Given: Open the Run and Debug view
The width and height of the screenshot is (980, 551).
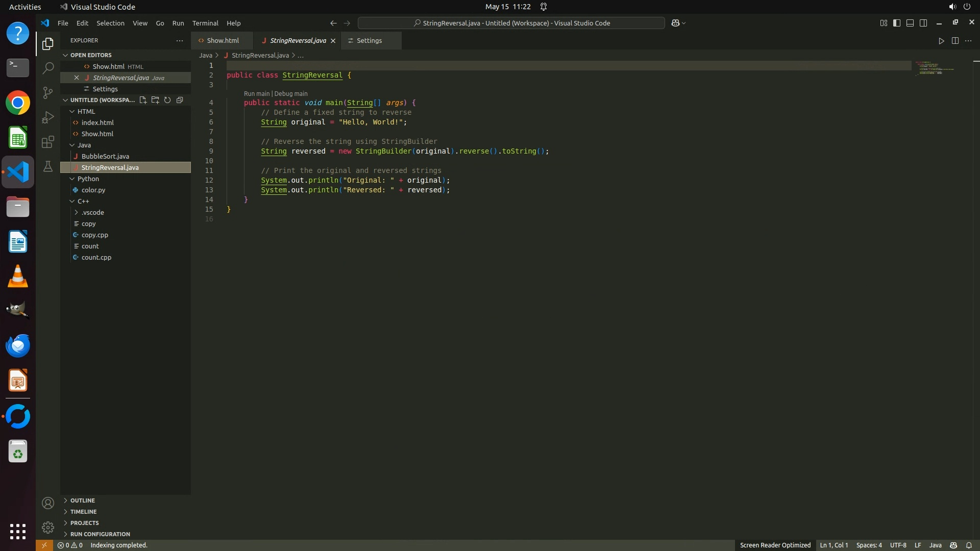Looking at the screenshot, I should pos(48,117).
